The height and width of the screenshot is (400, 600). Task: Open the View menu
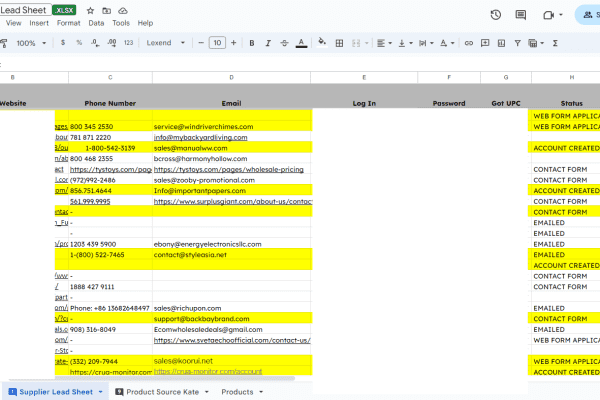(x=13, y=23)
